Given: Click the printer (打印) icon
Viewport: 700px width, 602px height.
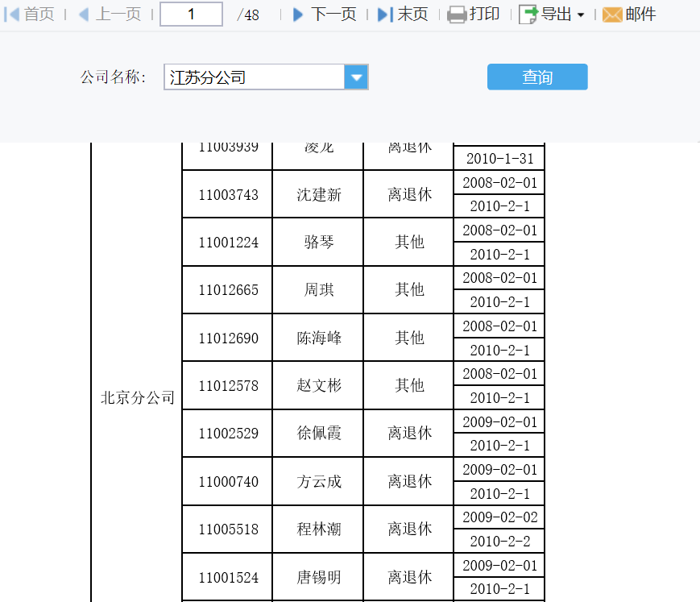Looking at the screenshot, I should [457, 15].
